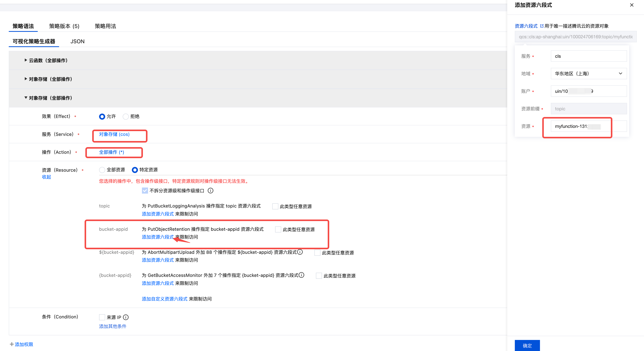This screenshot has height=351, width=644.
Task: Click info icon beside 不拆分资源级和操作级接口
Action: pos(211,191)
